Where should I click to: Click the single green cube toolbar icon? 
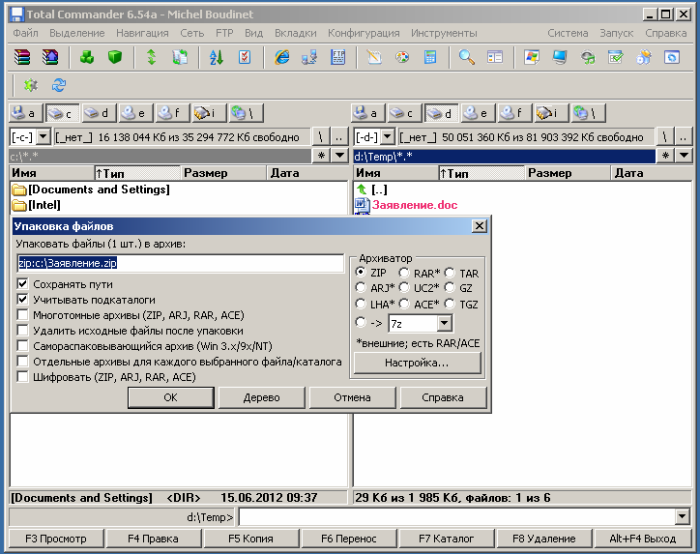point(115,58)
